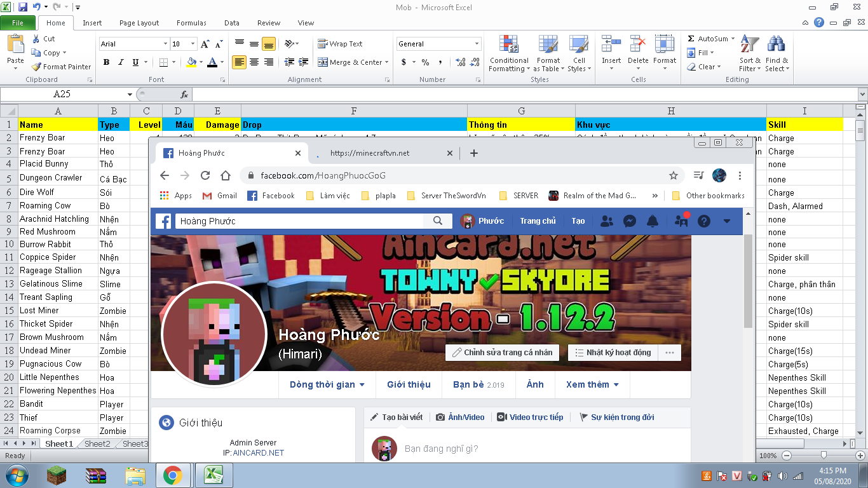Open the Clear dropdown in Editing group
Image resolution: width=868 pixels, height=488 pixels.
click(719, 67)
